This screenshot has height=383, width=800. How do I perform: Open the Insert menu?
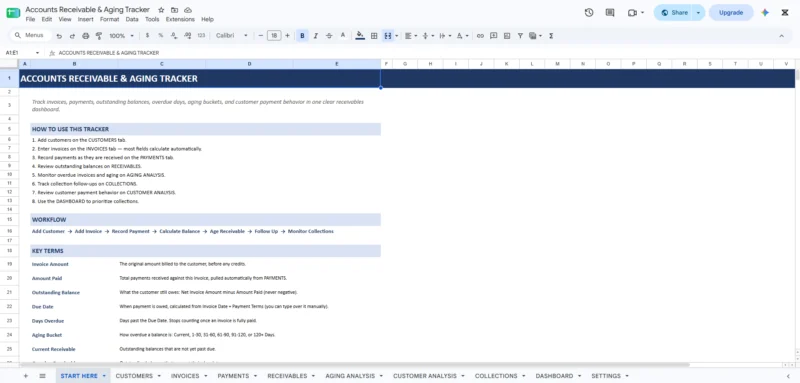(x=86, y=19)
